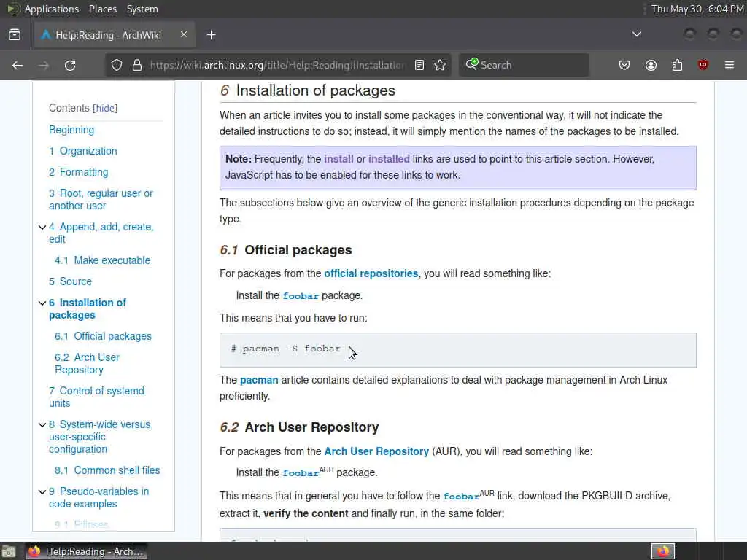
Task: Go to 1 Organization section
Action: pos(83,151)
